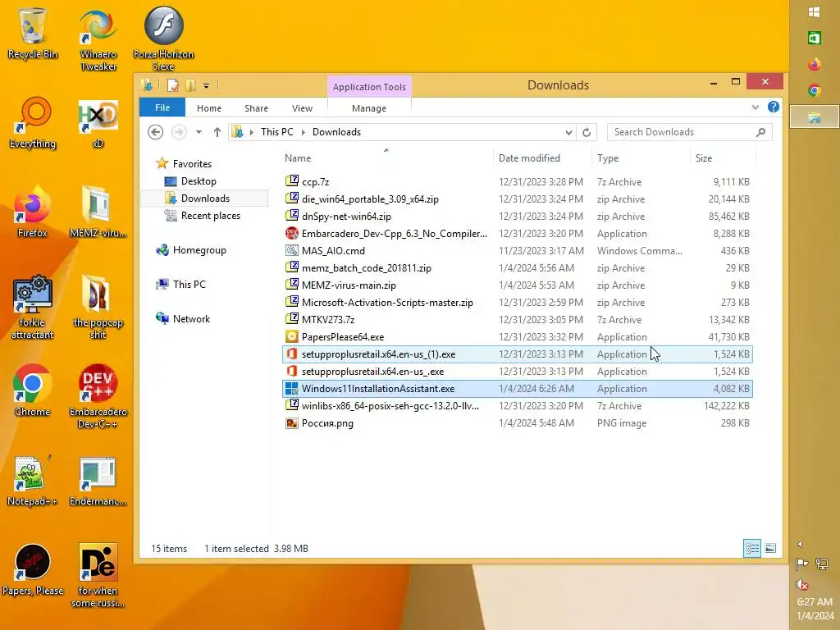The image size is (840, 630).
Task: Select PapersPlease64.exe in the file list
Action: point(517,337)
